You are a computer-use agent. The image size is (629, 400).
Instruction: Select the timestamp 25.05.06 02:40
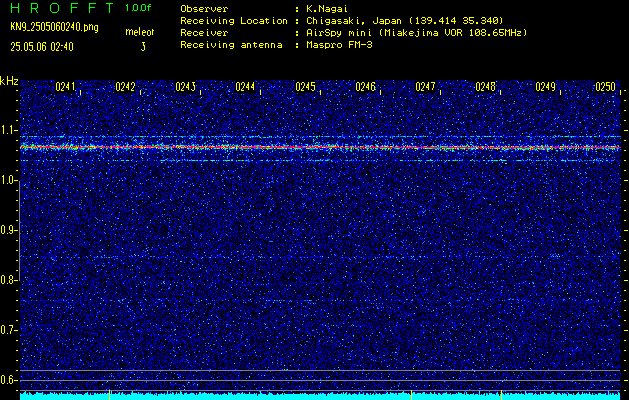coord(42,47)
